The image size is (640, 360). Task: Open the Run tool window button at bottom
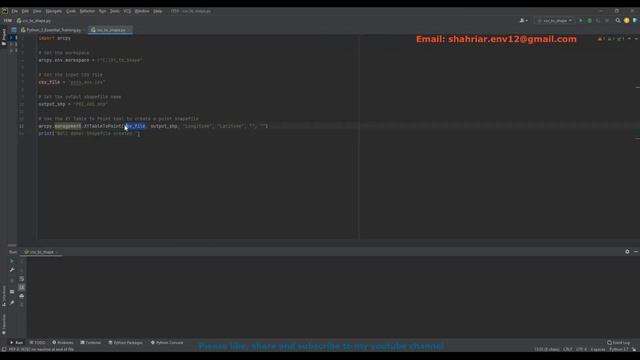17,342
